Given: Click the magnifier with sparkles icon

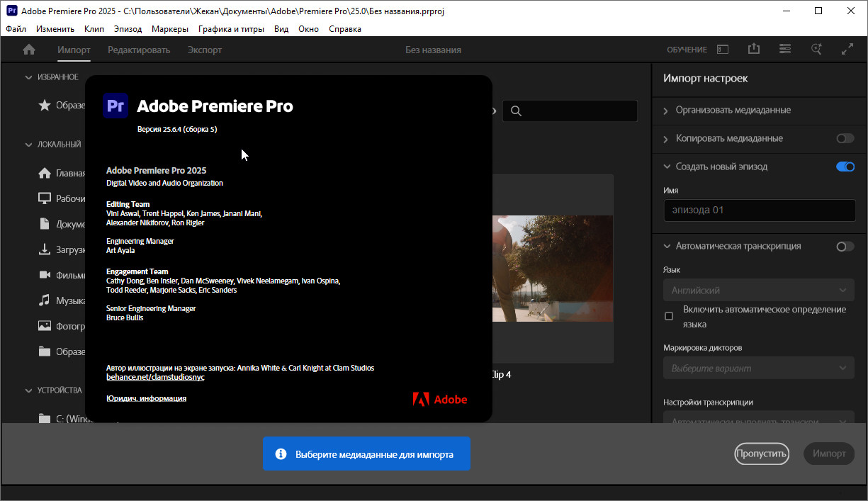Looking at the screenshot, I should [x=816, y=50].
